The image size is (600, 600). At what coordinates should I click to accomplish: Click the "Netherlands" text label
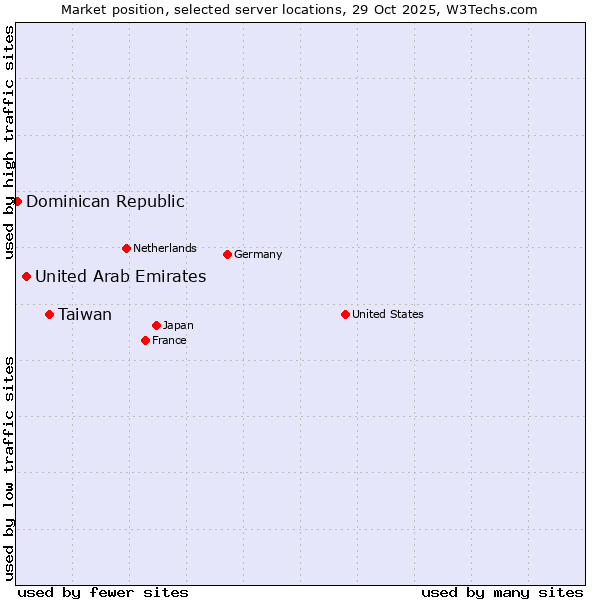click(165, 248)
